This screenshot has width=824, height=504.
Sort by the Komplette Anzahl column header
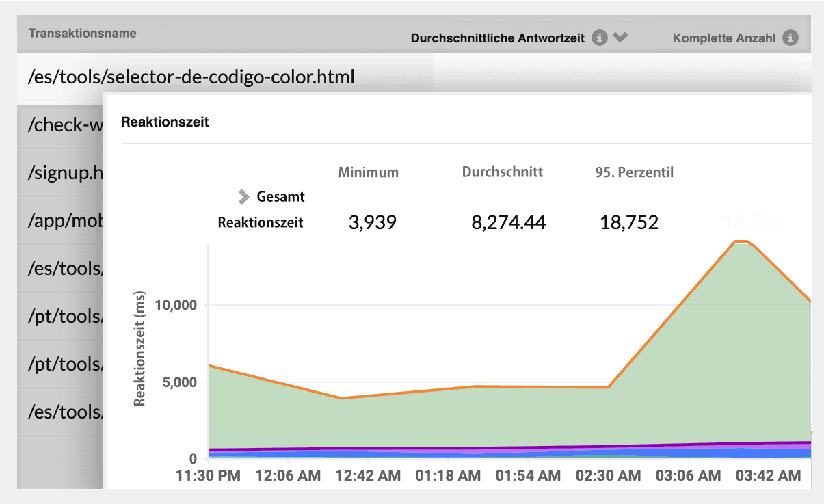[x=726, y=38]
